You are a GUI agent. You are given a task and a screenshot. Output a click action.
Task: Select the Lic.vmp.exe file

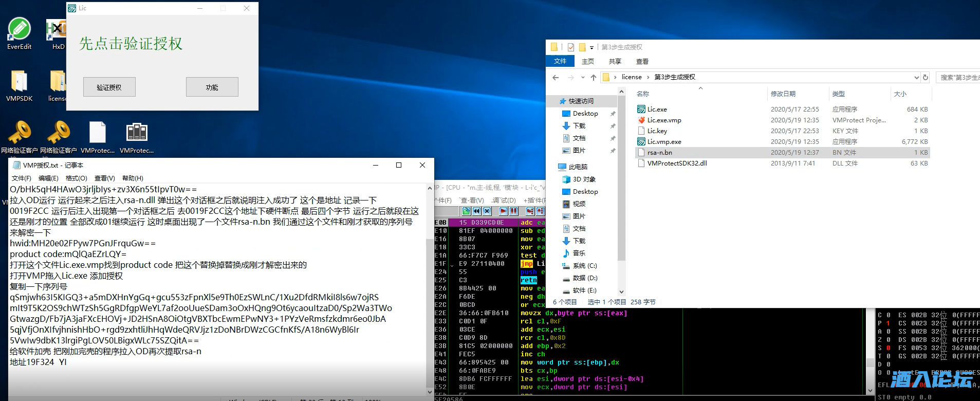(x=783, y=141)
